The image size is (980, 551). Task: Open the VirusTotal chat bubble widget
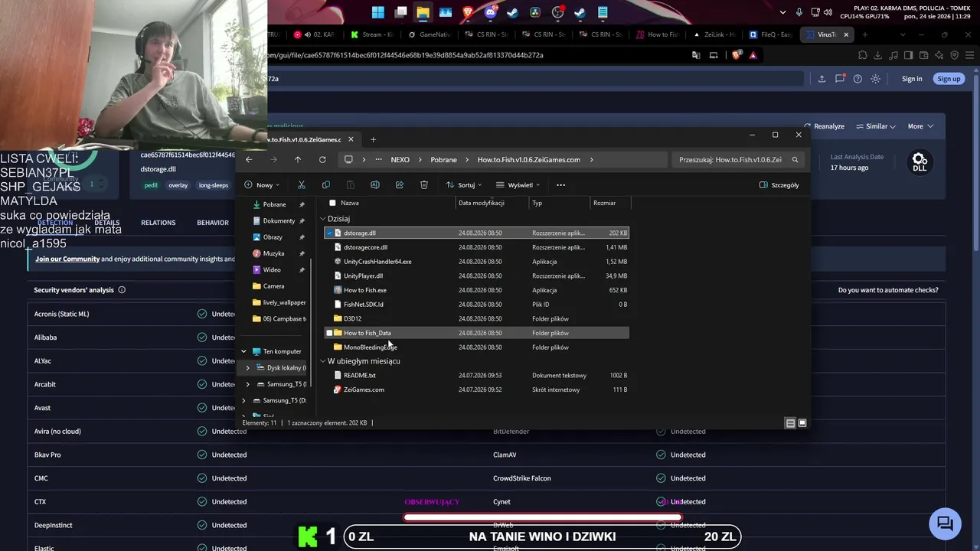coord(946,523)
